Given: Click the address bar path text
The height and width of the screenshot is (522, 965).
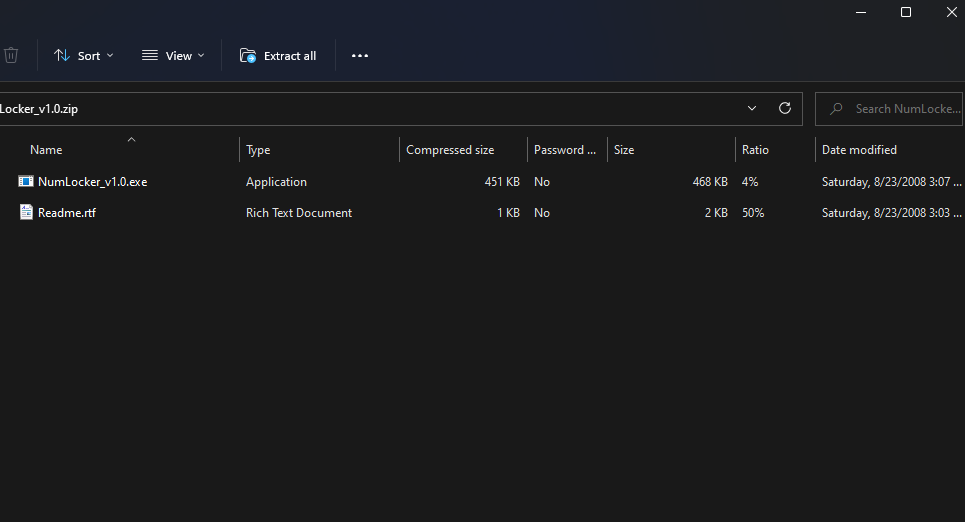Looking at the screenshot, I should (x=40, y=109).
